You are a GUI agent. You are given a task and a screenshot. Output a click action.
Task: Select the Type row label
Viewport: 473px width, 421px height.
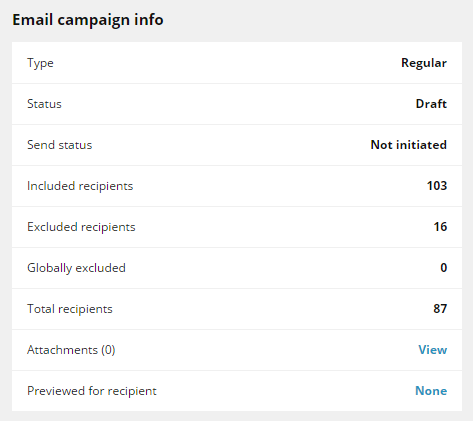(x=40, y=63)
